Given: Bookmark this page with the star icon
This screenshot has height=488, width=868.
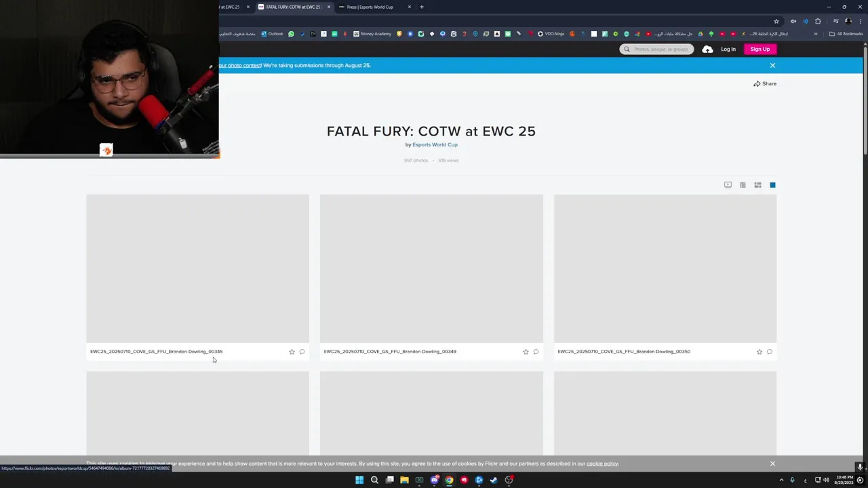Looking at the screenshot, I should tap(776, 21).
